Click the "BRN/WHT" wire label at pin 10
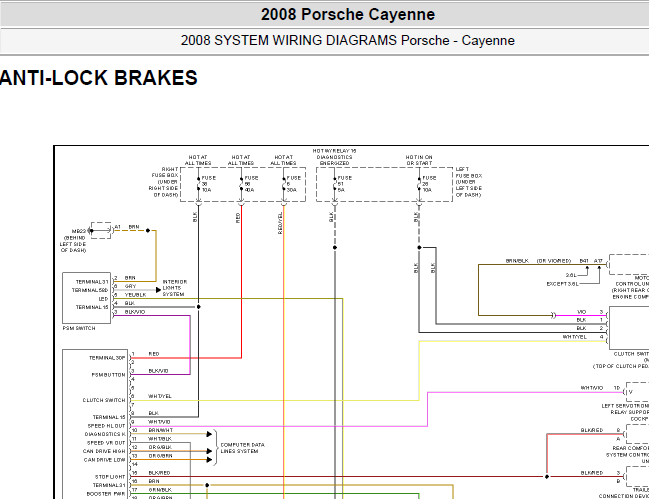649x499 pixels. 160,430
